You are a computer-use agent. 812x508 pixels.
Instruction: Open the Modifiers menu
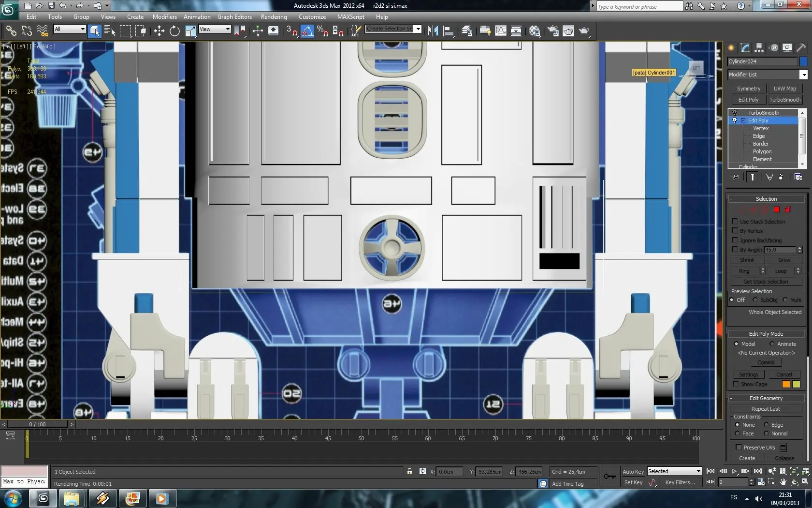point(165,17)
